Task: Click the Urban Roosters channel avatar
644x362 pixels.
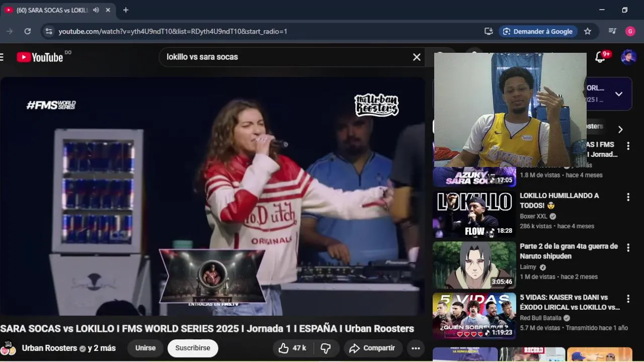Action: point(8,348)
